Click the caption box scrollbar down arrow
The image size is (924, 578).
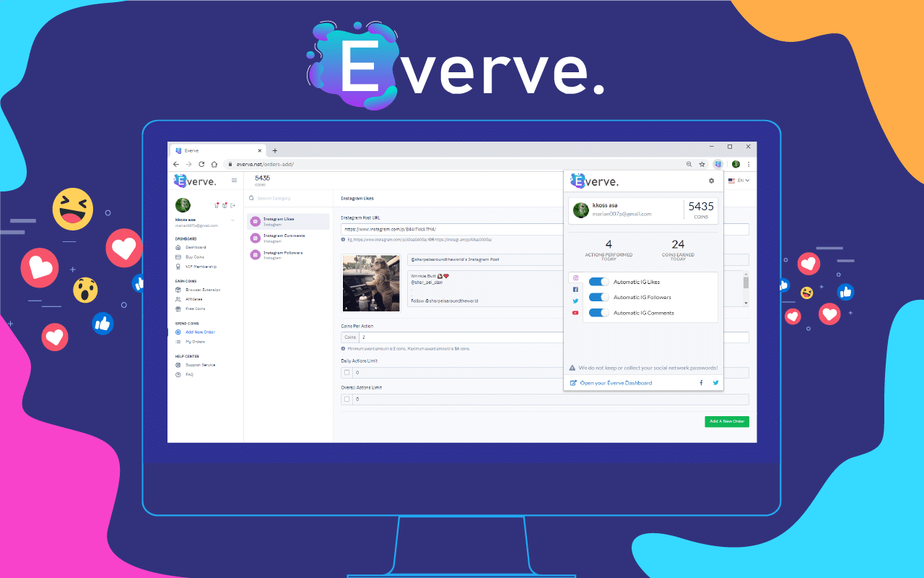point(746,303)
